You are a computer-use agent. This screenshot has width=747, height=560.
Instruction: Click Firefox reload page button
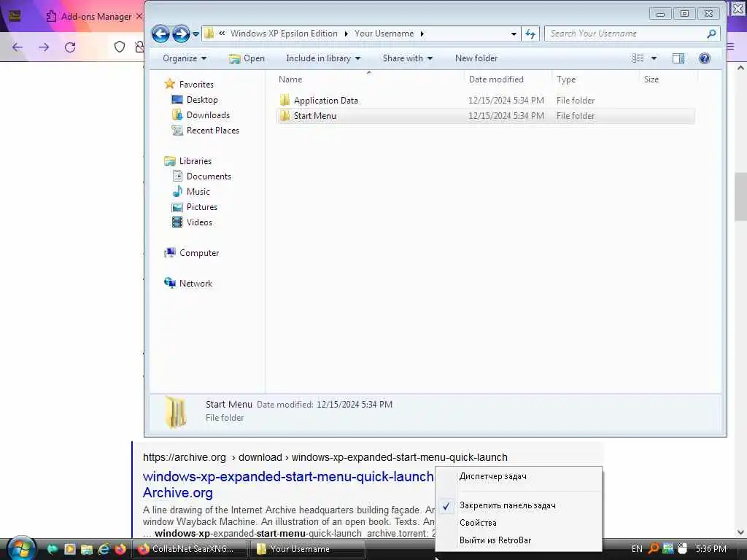click(70, 47)
